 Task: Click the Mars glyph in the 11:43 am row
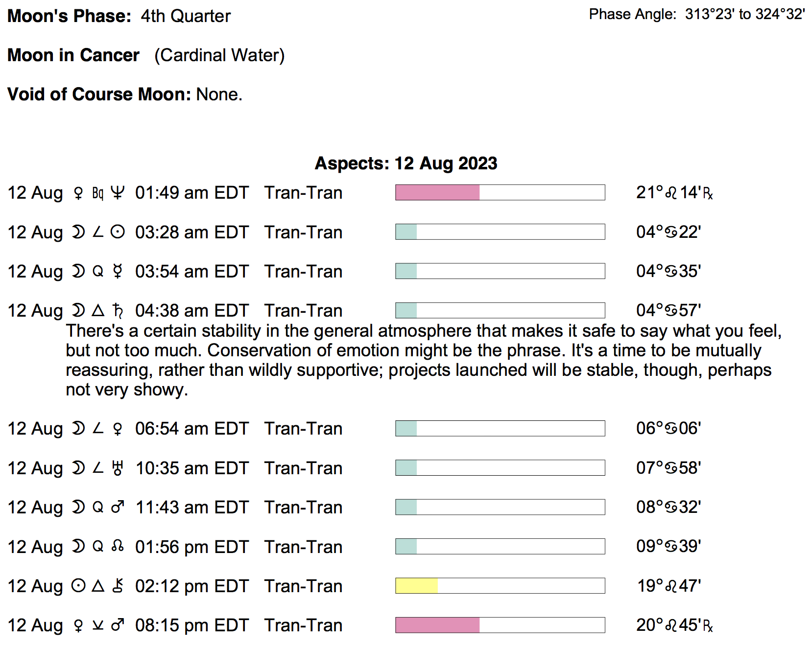(x=118, y=508)
